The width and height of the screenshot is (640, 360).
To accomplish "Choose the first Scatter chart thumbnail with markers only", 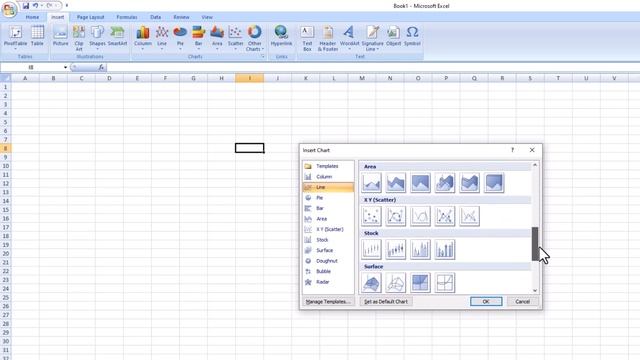I will point(371,216).
